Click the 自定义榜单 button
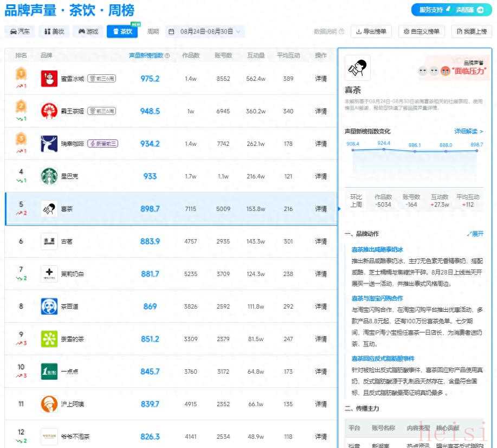This screenshot has width=497, height=448. (x=421, y=31)
